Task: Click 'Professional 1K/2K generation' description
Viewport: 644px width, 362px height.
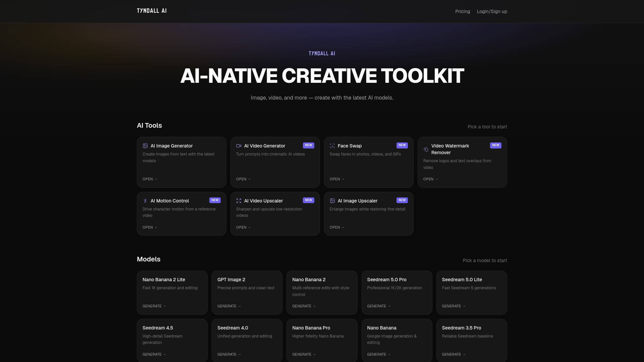Action: click(x=395, y=288)
